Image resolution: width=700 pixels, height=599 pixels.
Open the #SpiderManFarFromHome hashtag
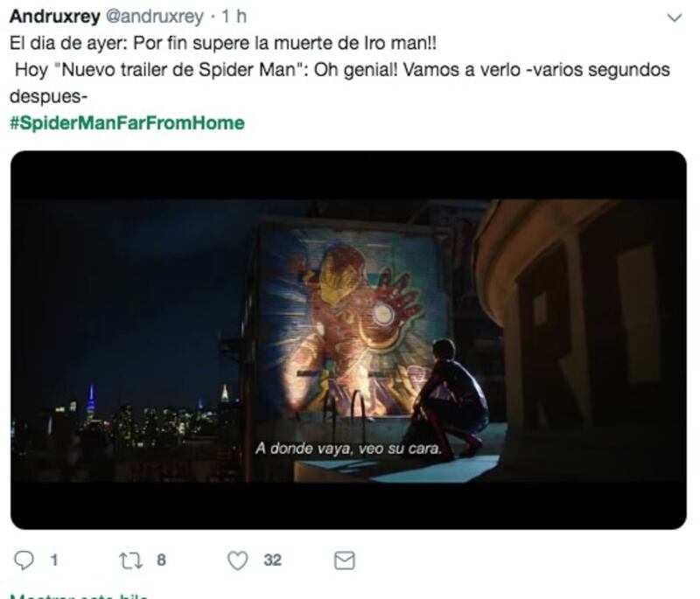tap(127, 123)
